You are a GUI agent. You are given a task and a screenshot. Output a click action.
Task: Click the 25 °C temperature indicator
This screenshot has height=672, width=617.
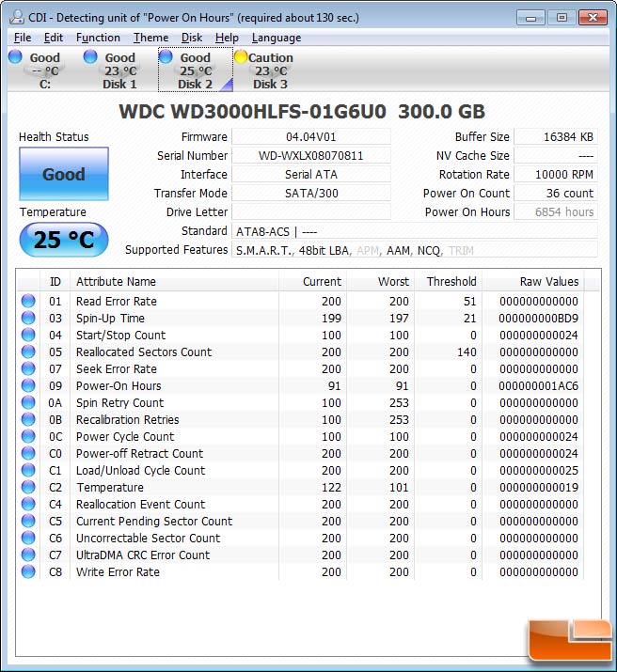[64, 241]
